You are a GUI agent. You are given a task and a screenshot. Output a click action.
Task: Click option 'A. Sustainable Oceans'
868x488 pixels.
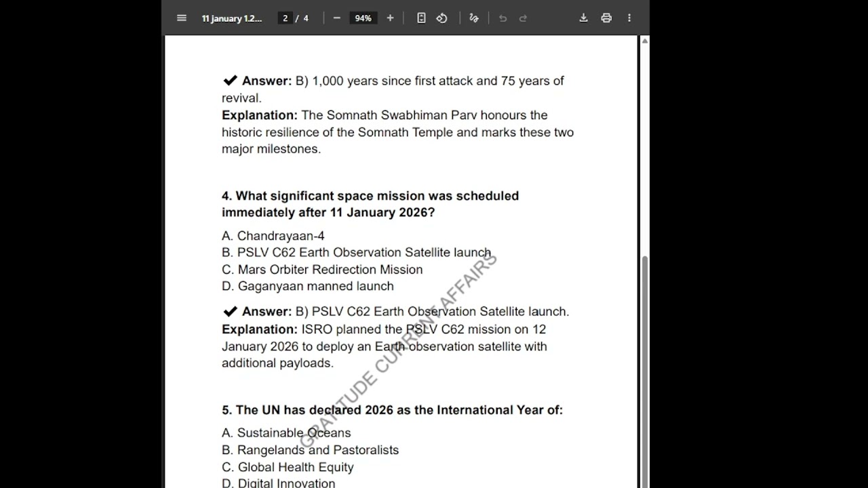pyautogui.click(x=286, y=432)
